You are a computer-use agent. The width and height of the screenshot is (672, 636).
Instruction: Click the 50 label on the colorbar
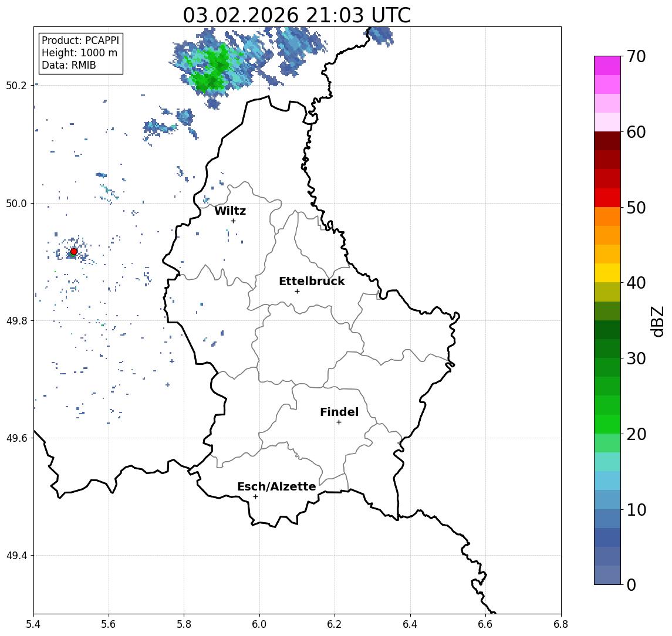pyautogui.click(x=636, y=208)
